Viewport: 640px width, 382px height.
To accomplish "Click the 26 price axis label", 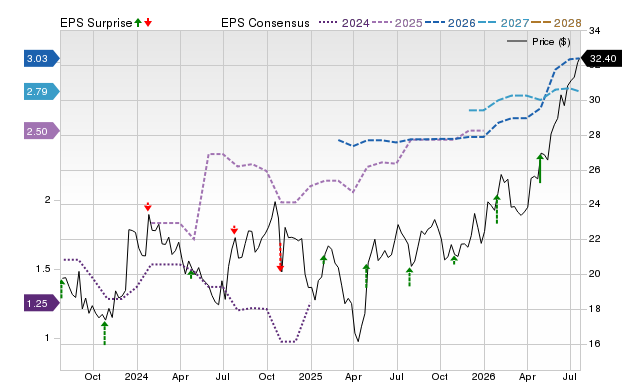I will [x=595, y=169].
